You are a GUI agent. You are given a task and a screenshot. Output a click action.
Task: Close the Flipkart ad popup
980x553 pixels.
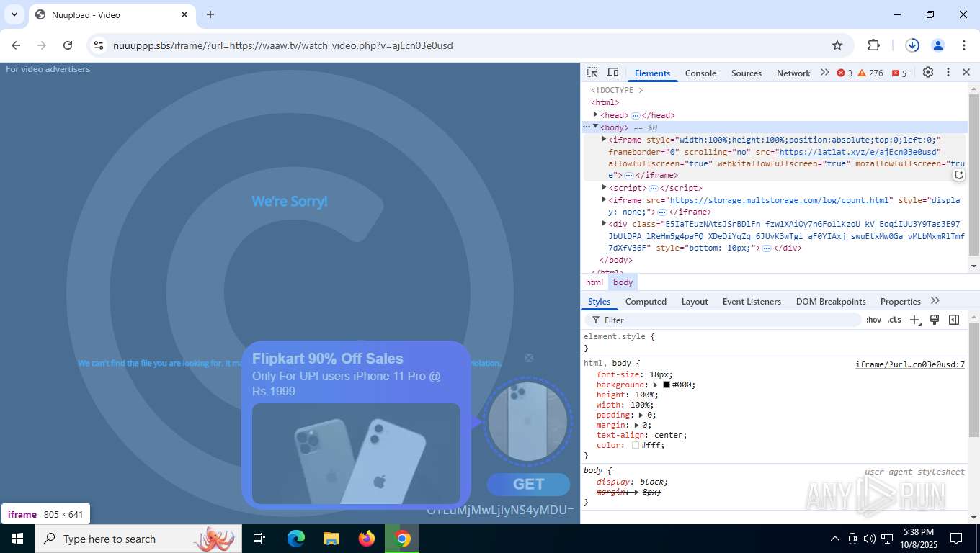(x=529, y=358)
